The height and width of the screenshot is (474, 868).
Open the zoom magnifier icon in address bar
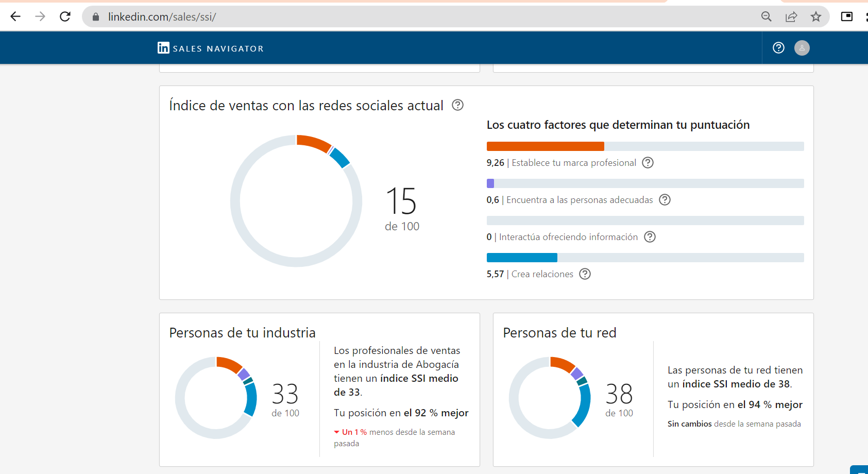[767, 16]
